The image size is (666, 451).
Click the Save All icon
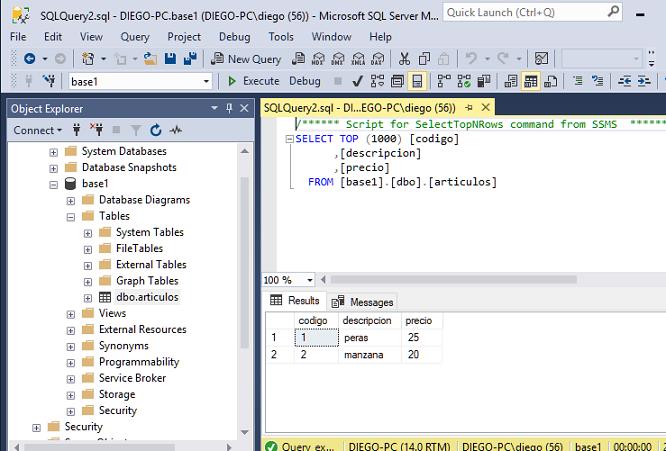tap(190, 59)
